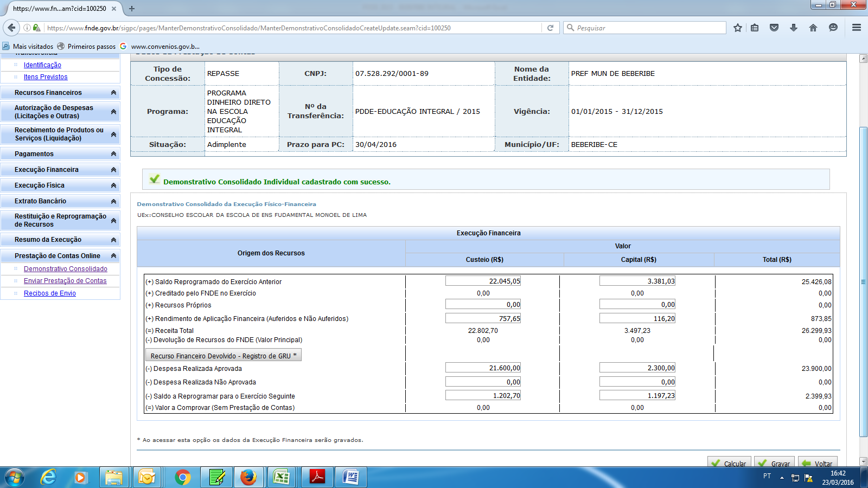Open the Firefox downloads arrow icon
Image resolution: width=868 pixels, height=488 pixels.
click(x=794, y=28)
